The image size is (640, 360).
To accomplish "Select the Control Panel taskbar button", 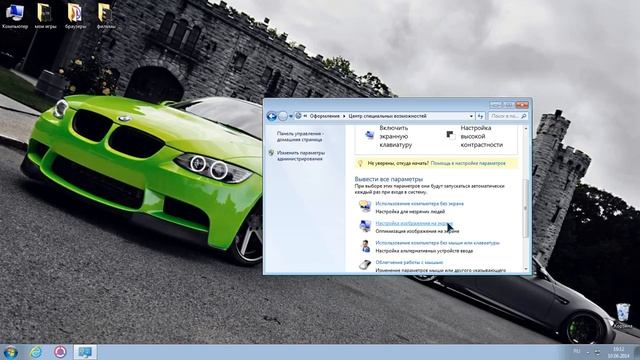I will (x=85, y=352).
